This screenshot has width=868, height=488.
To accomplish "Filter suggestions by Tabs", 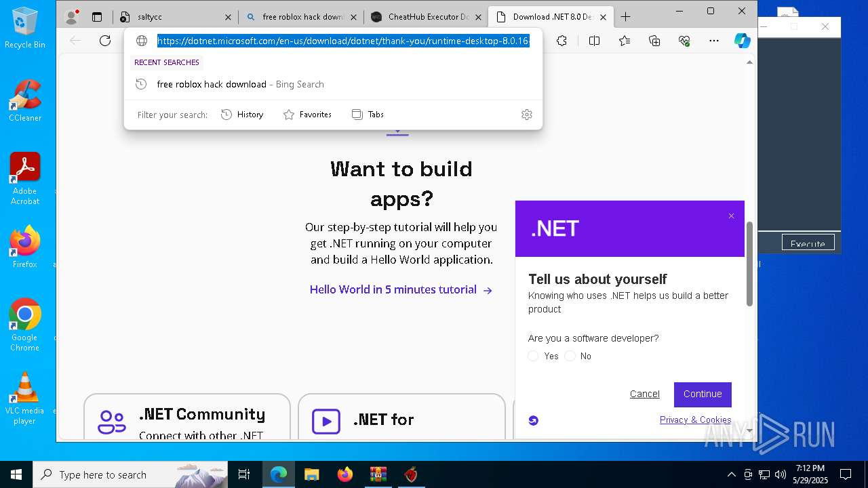I will 368,115.
